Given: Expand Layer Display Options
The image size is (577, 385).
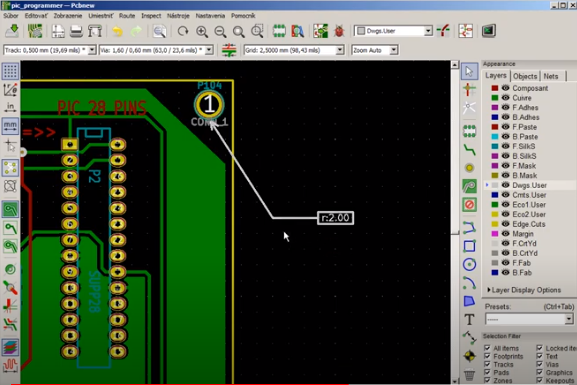Looking at the screenshot, I should (524, 290).
